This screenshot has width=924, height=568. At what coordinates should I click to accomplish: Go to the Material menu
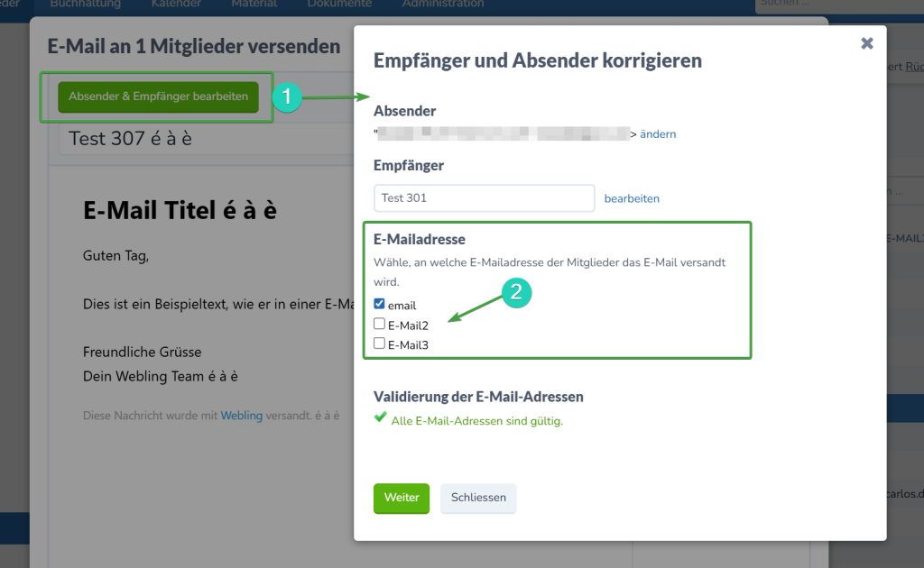click(254, 5)
